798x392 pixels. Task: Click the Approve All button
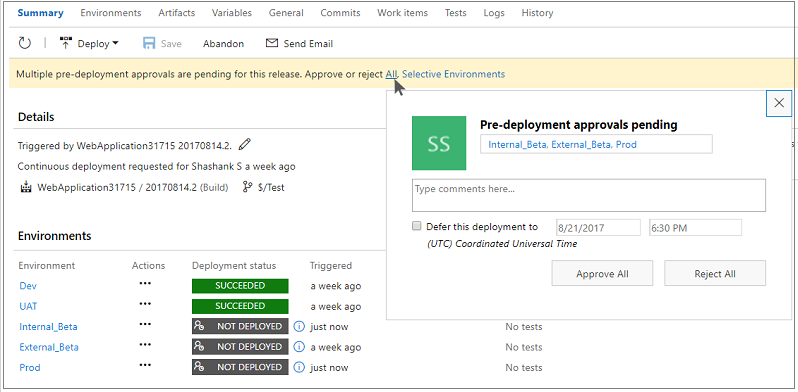click(602, 273)
